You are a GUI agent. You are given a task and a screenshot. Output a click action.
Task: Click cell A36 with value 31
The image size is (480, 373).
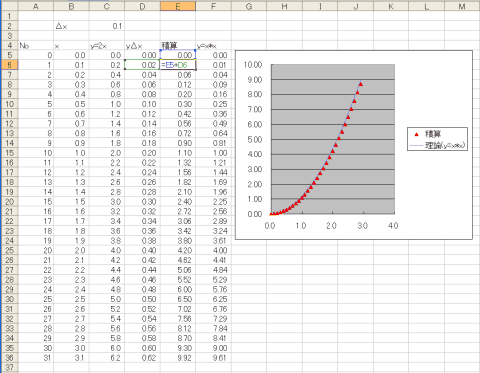36,358
